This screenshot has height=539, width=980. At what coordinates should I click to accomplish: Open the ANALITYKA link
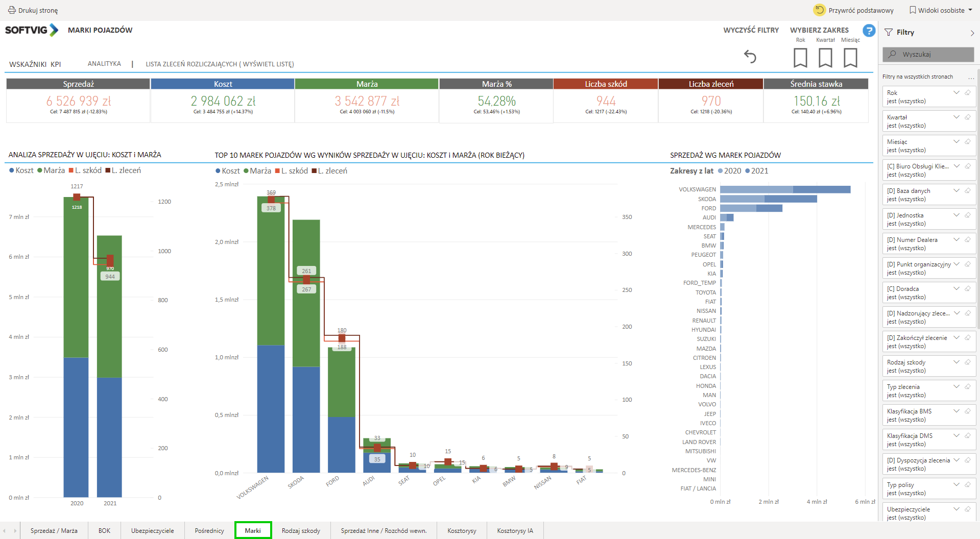click(x=104, y=64)
